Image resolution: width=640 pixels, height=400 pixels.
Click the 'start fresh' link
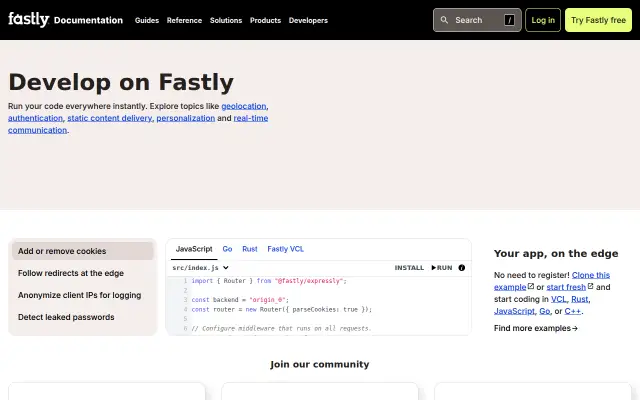(566, 287)
